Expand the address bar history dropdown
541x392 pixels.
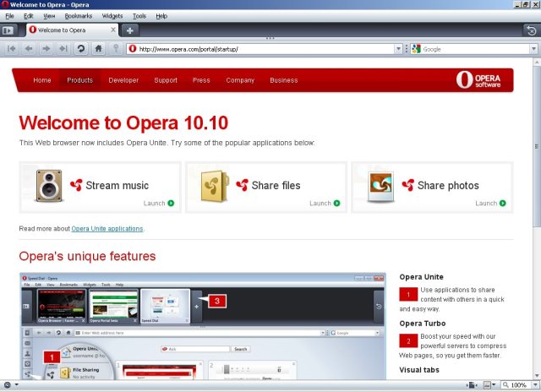[x=398, y=49]
